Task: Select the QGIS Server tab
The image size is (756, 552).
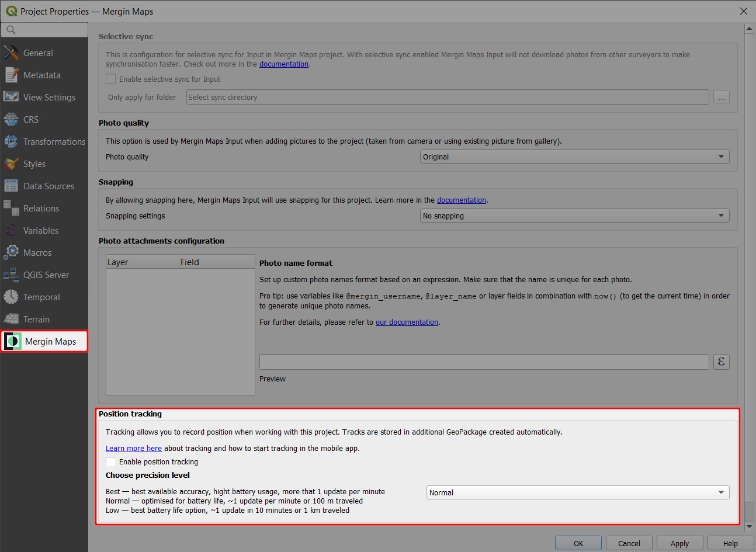Action: (x=46, y=275)
